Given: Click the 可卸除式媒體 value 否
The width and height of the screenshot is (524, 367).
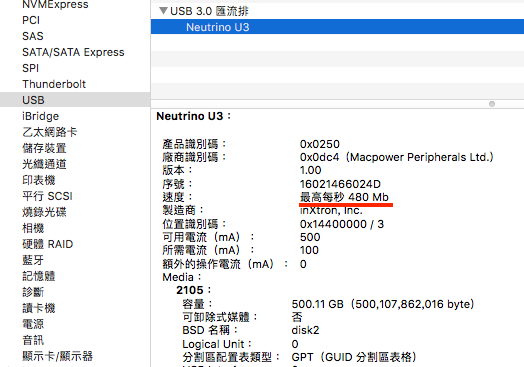Looking at the screenshot, I should pos(297,317).
